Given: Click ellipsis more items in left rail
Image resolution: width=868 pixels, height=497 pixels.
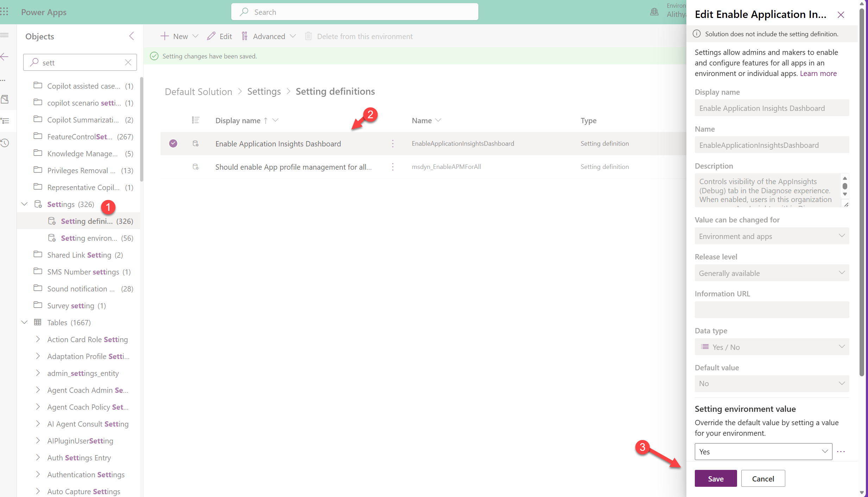Looking at the screenshot, I should 3,80.
